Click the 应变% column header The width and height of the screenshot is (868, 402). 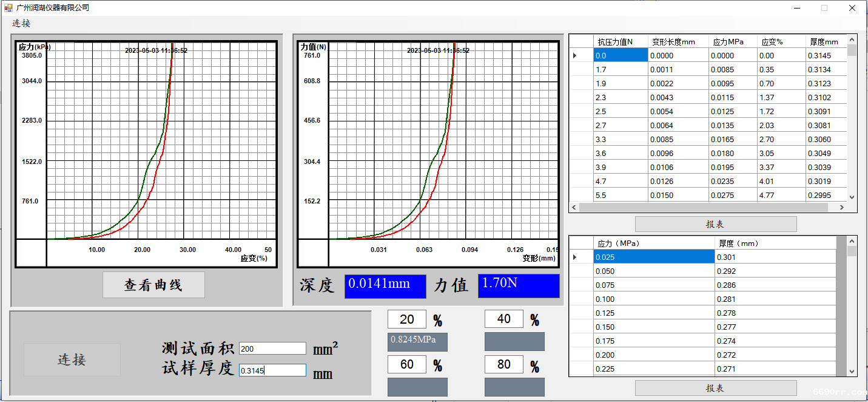[x=781, y=42]
